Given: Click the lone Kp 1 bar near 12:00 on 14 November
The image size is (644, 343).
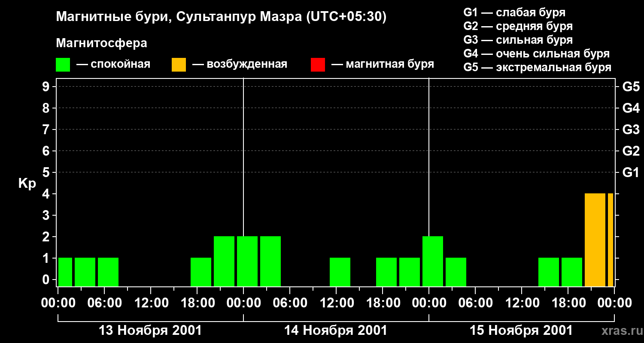Looking at the screenshot, I should [340, 272].
